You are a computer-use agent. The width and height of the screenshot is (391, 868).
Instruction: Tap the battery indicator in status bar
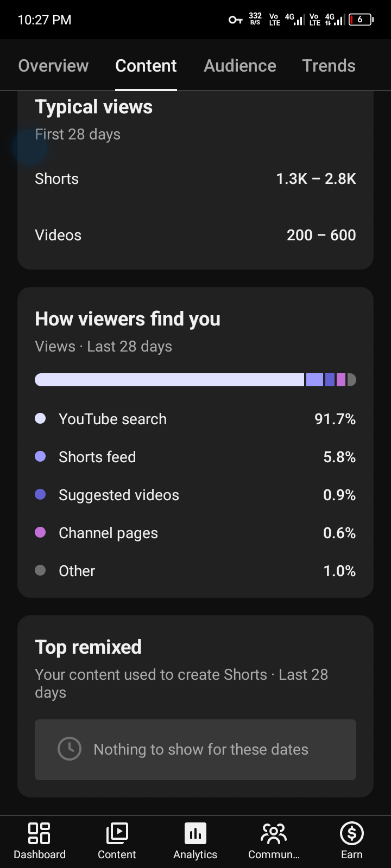tap(361, 20)
